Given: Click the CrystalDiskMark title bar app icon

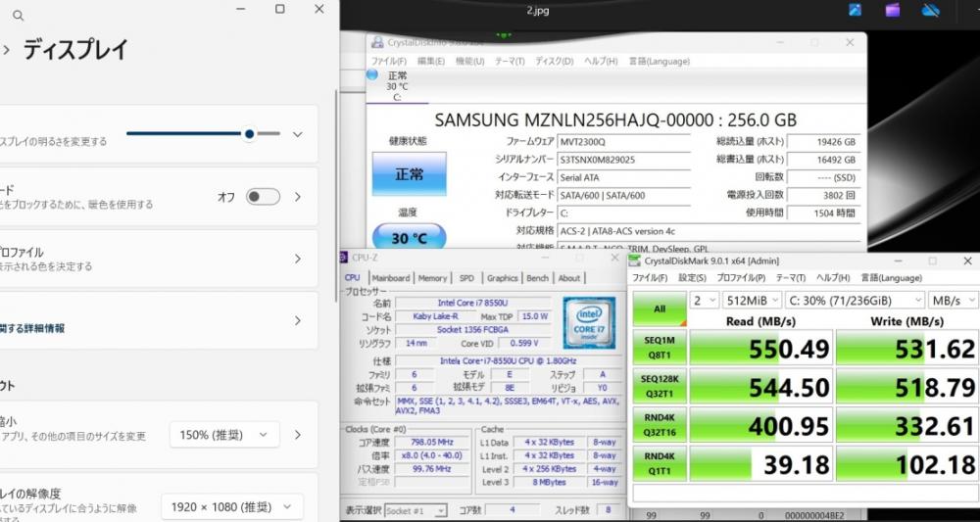Looking at the screenshot, I should pyautogui.click(x=635, y=261).
